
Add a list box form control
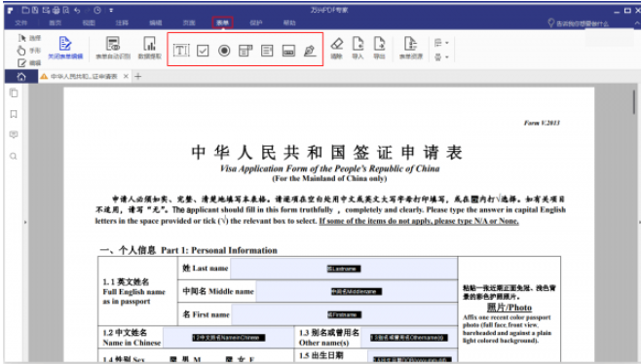(x=267, y=51)
